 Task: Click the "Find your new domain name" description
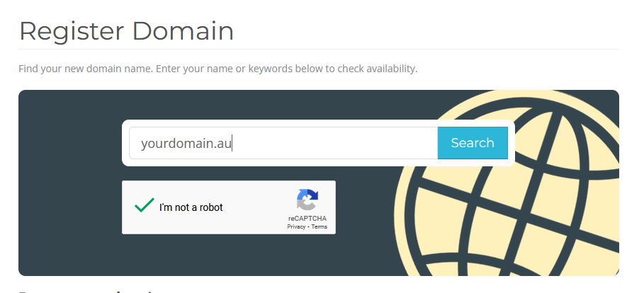click(218, 69)
